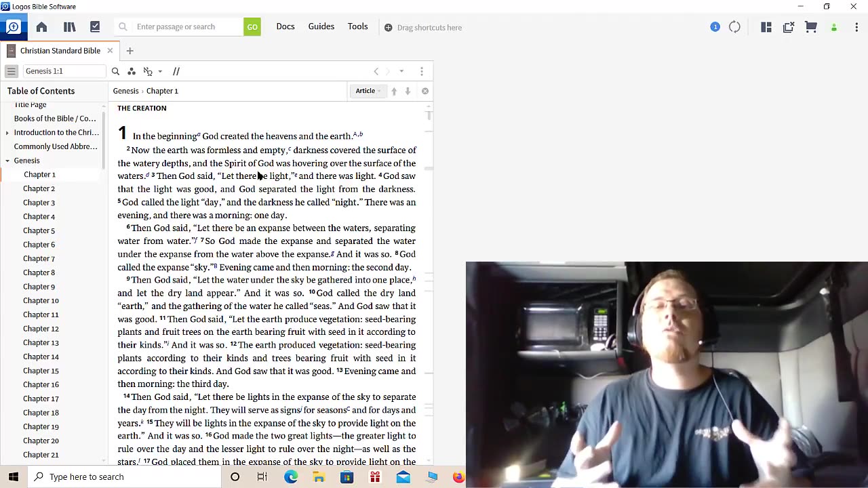Select Chapter 17 in contents
The image size is (868, 488).
[x=41, y=399]
